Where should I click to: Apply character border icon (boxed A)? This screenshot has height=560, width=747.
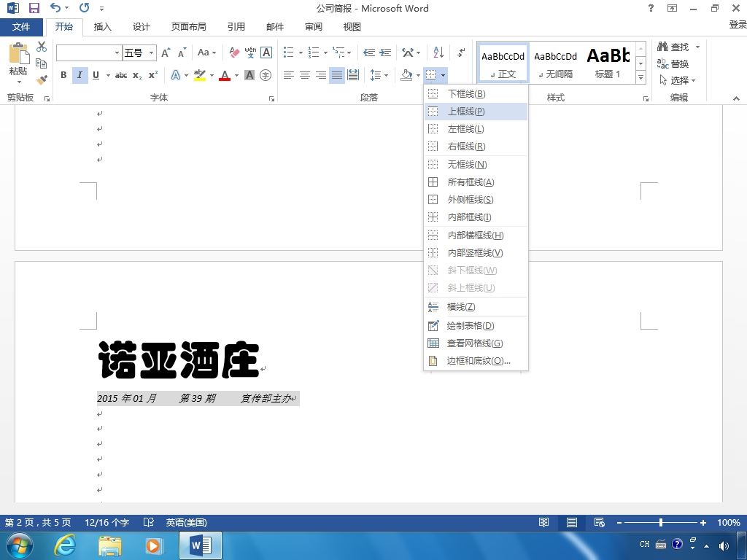266,52
